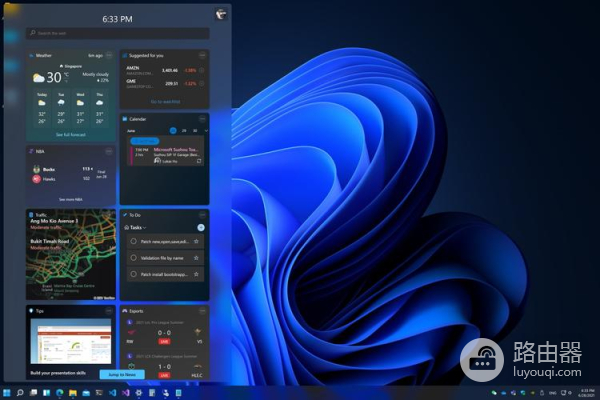Click Wed forecast in Weather widget
Screen dimensions: 600x400
click(80, 109)
